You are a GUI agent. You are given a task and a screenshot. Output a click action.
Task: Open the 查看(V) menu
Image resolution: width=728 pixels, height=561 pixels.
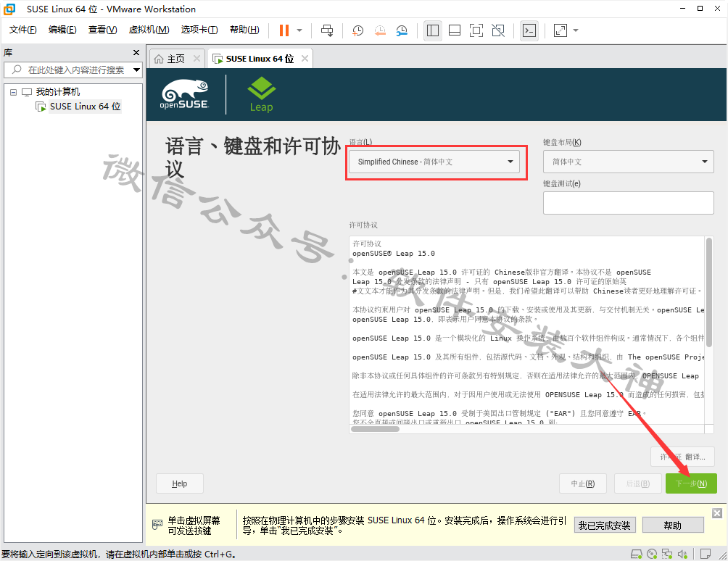103,30
